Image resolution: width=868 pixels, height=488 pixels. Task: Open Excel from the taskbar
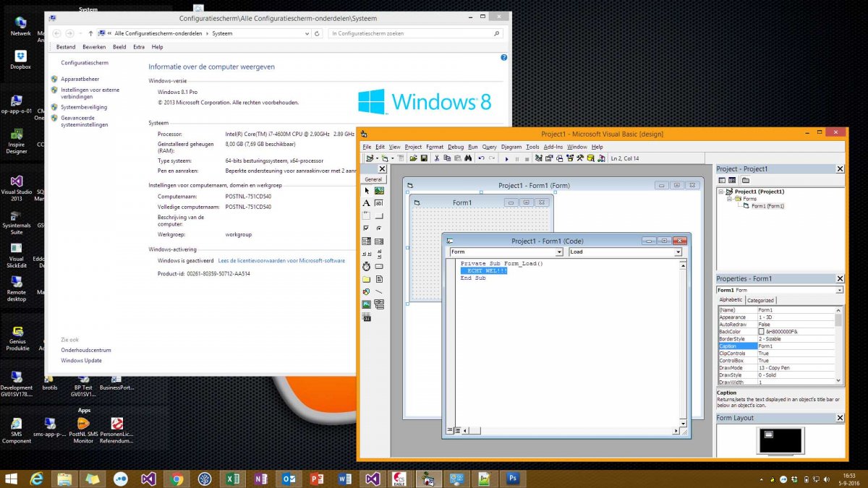[232, 479]
